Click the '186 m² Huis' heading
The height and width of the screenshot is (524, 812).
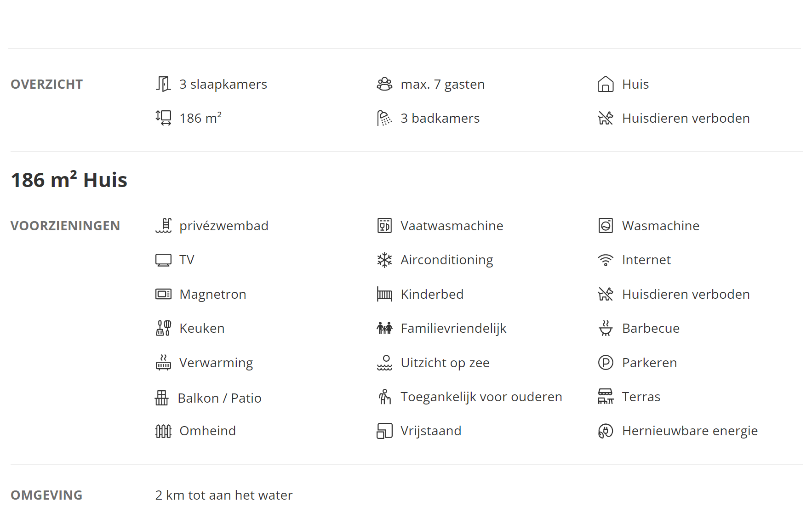coord(69,180)
